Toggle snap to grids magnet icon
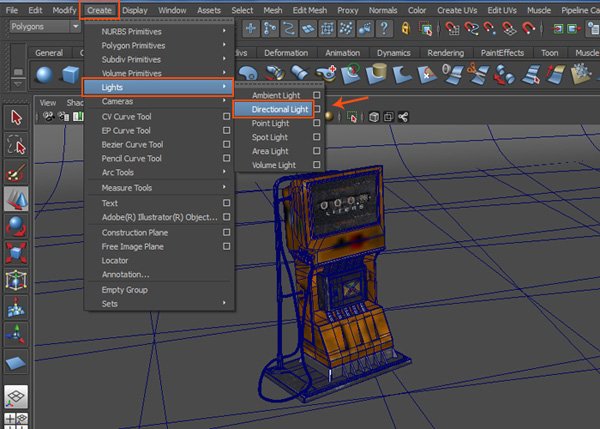The width and height of the screenshot is (600, 429). coord(452,29)
